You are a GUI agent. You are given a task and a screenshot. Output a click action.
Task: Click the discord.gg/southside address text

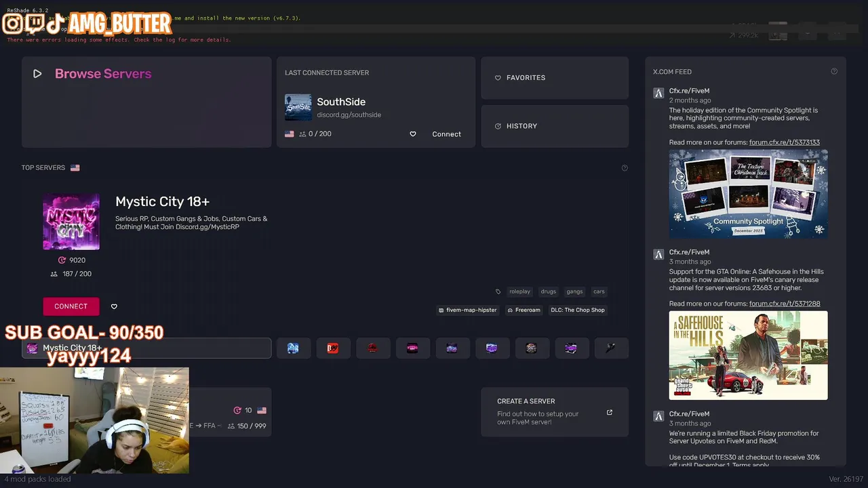pos(349,115)
